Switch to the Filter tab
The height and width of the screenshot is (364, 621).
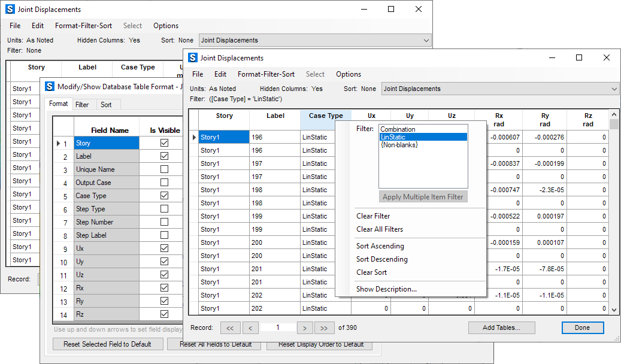(x=82, y=105)
